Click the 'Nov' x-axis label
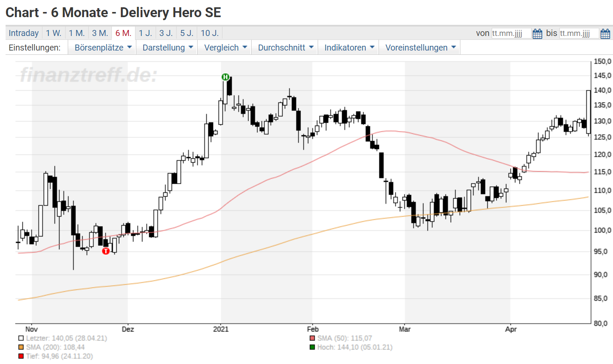The height and width of the screenshot is (364, 613). coord(32,329)
